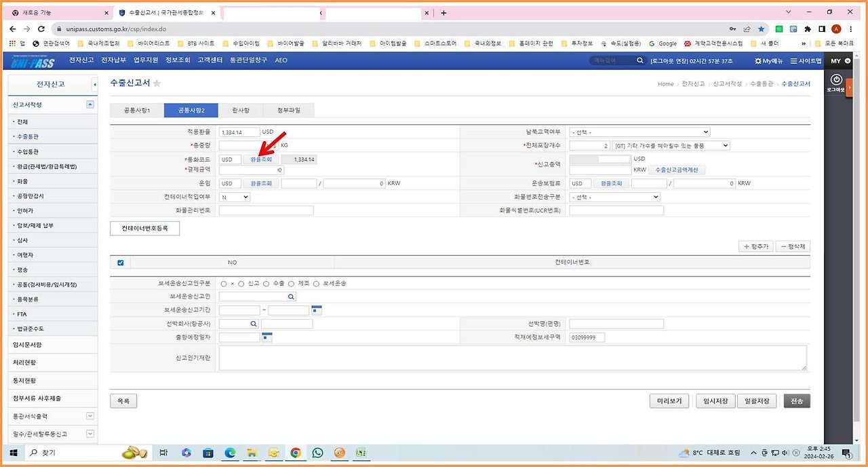Open the notification center icon

click(x=846, y=453)
